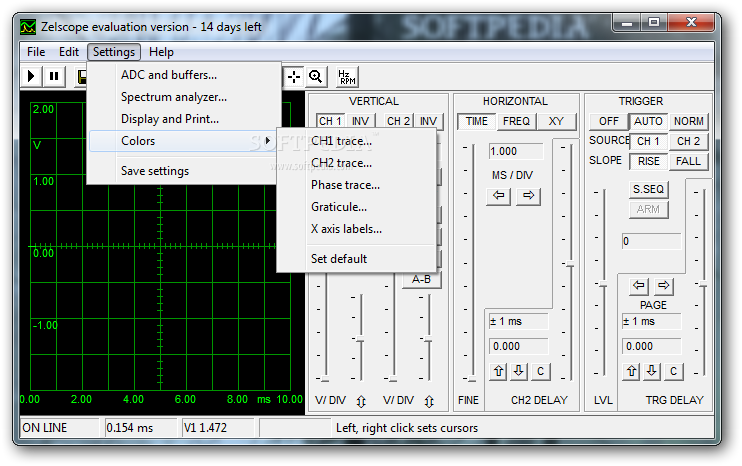The width and height of the screenshot is (742, 466).
Task: Open the Help menu
Action: pos(161,52)
